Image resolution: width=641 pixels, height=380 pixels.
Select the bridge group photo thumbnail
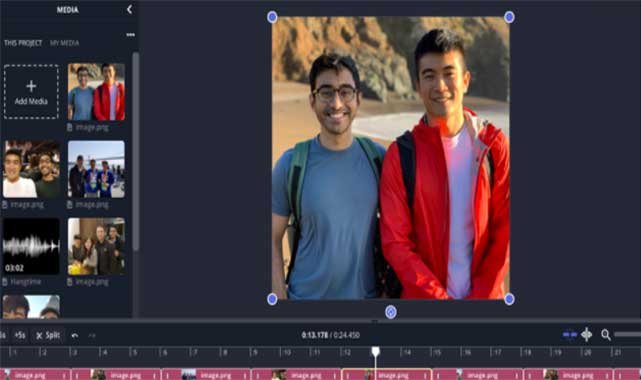pyautogui.click(x=96, y=169)
